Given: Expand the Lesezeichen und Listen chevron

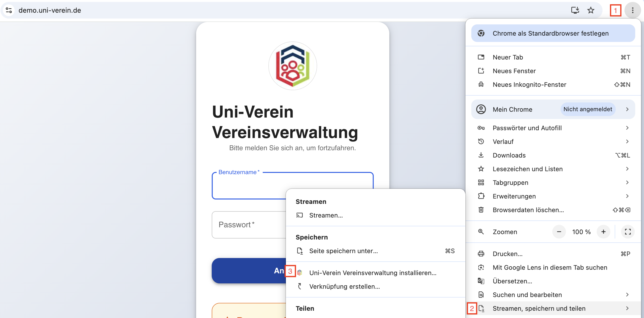Looking at the screenshot, I should tap(627, 169).
